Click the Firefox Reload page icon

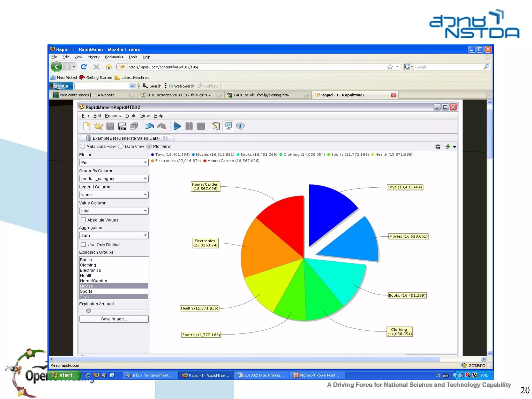click(x=84, y=67)
